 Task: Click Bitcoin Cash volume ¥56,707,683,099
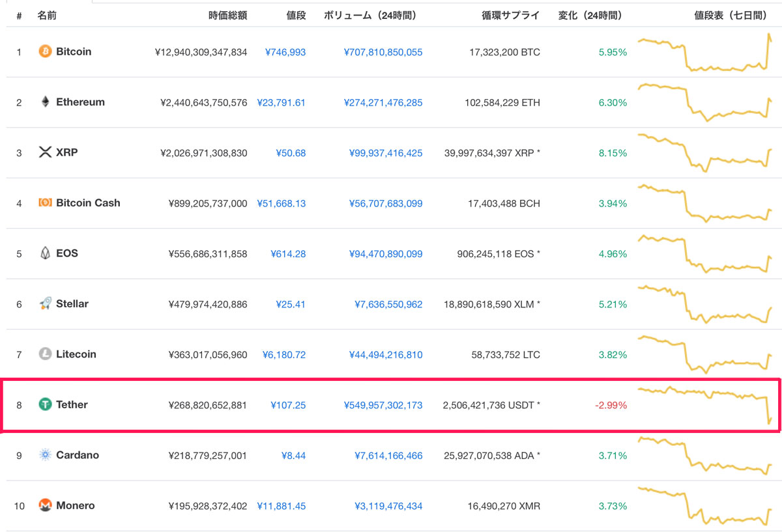point(386,204)
